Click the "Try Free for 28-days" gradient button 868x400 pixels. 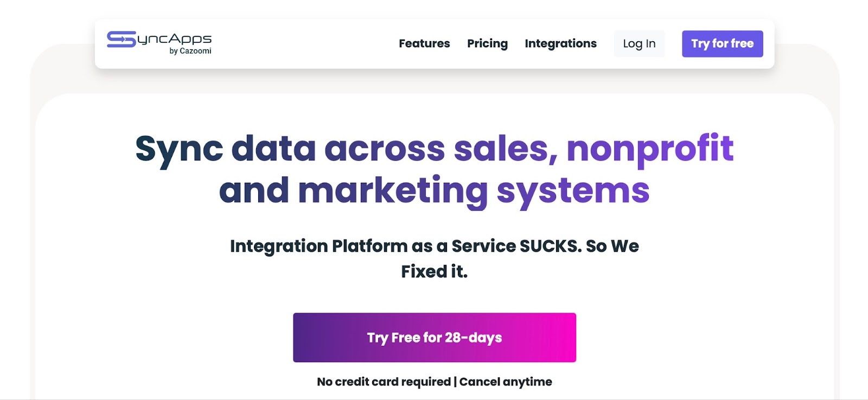435,337
